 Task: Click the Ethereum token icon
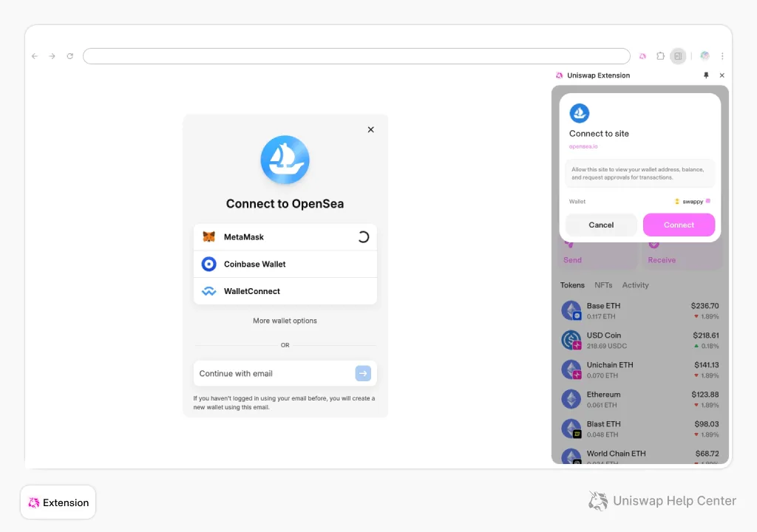(x=571, y=399)
